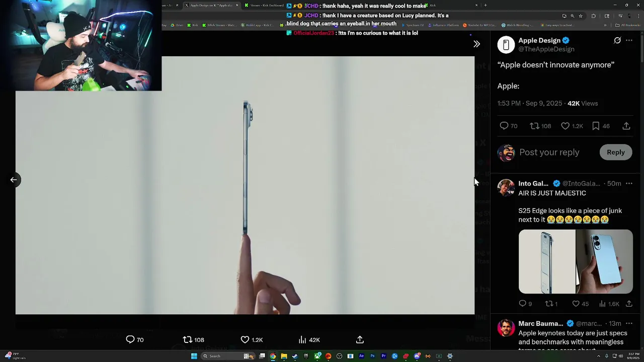Open Discord from the taskbar
The image size is (644, 362).
tap(417, 356)
